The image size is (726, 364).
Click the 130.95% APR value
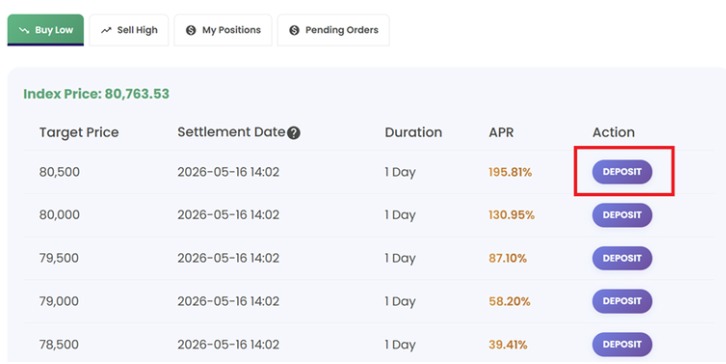[x=512, y=215]
